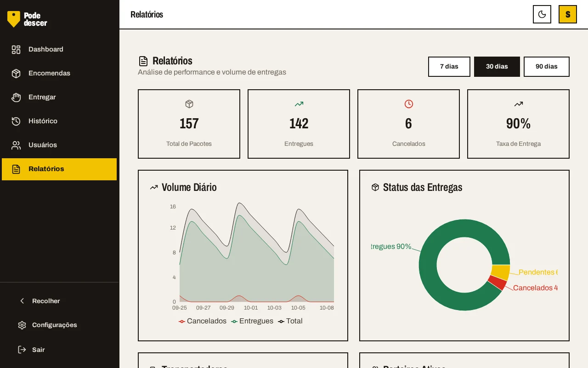
Task: Click the document icon beside Relatórios heading
Action: [143, 61]
